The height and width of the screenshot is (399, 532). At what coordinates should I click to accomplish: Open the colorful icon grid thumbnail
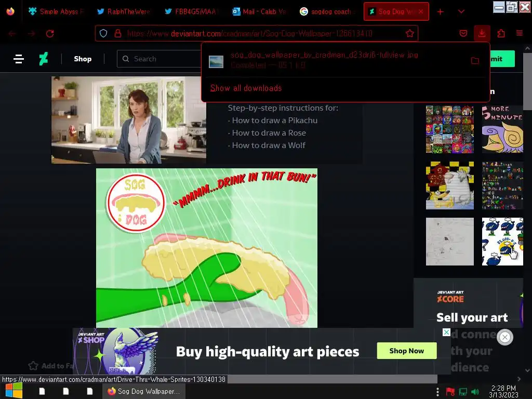[x=449, y=129]
